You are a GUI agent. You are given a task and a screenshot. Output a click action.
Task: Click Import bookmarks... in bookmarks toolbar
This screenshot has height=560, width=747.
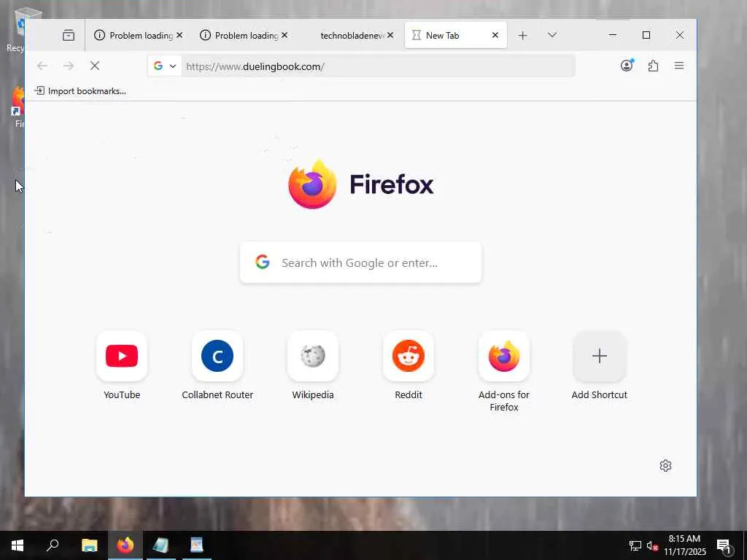coord(80,91)
